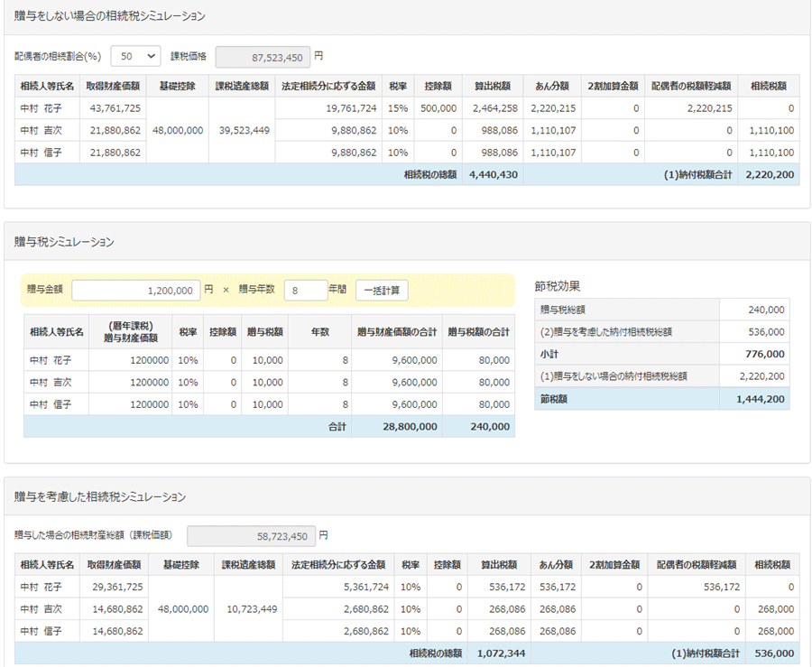
Task: Select the 節税額 value 1,444,200
Action: tap(760, 398)
